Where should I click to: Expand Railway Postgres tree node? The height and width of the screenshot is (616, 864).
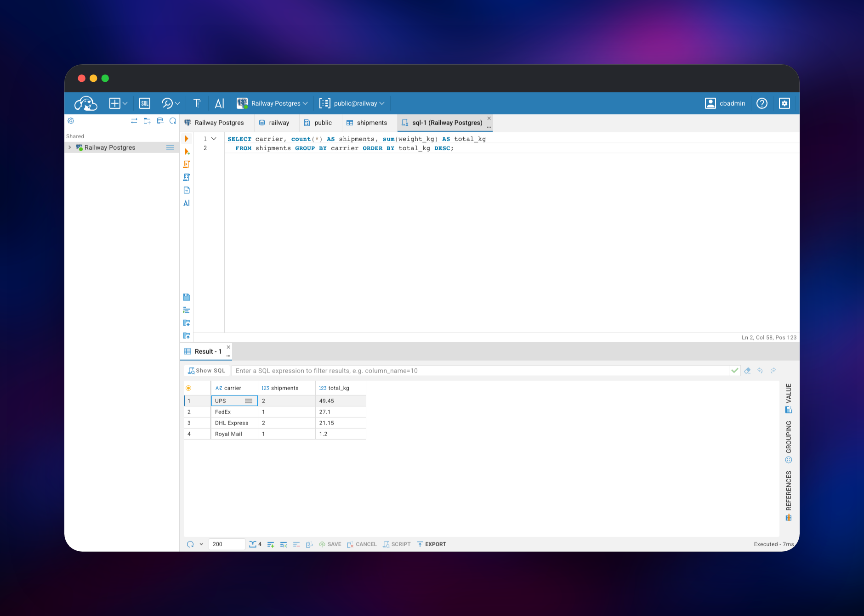70,147
